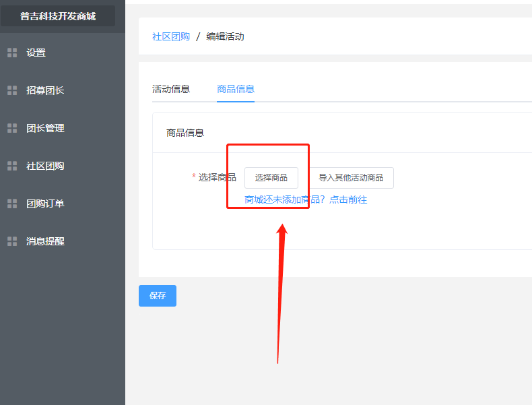
Task: Click the 选择商品 button
Action: click(271, 177)
